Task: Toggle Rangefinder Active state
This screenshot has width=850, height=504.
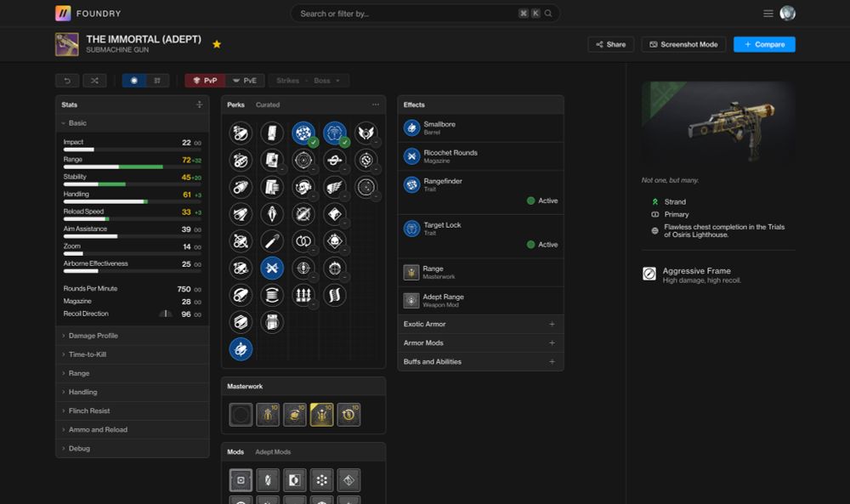Action: 542,201
